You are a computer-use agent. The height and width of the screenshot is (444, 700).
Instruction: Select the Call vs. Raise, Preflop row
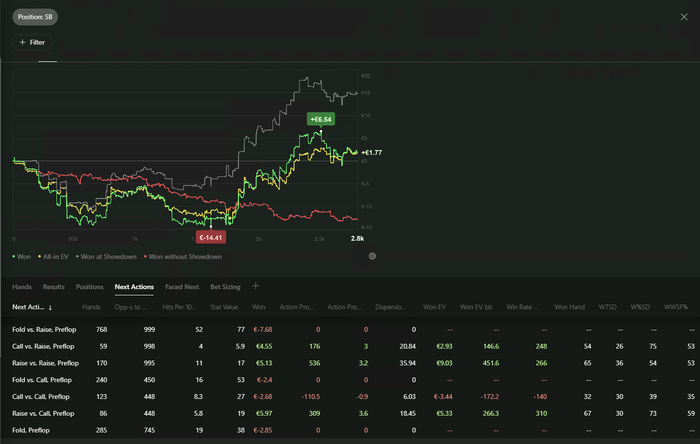click(x=350, y=346)
